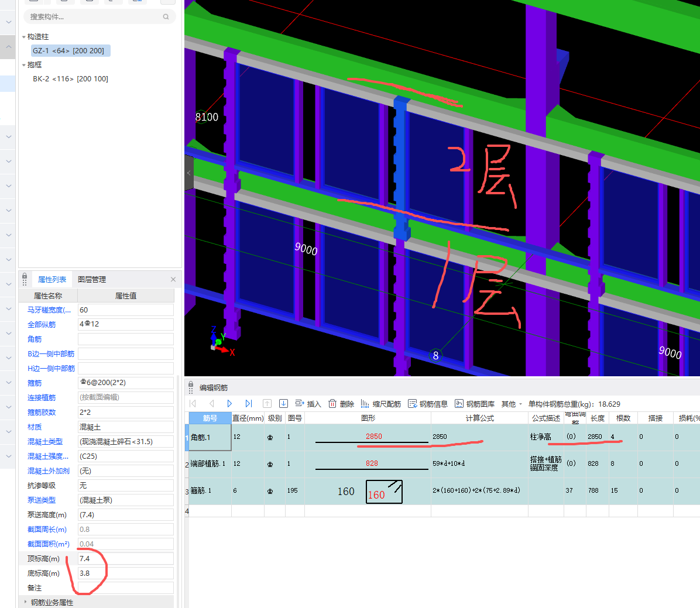Edit 箍筋 value Φ6@200(2*2)
This screenshot has height=608, width=700.
tap(125, 383)
